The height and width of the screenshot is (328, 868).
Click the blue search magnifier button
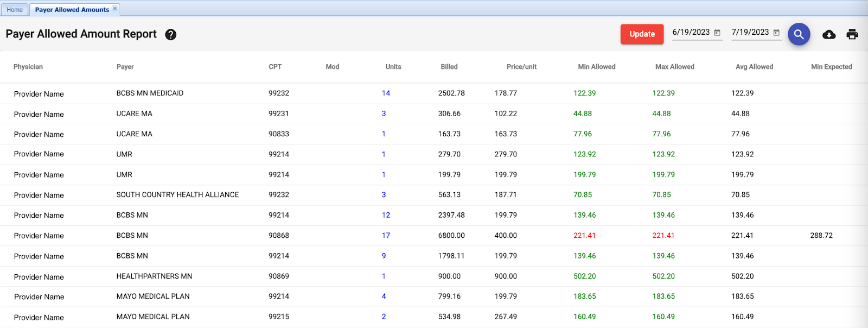(799, 34)
